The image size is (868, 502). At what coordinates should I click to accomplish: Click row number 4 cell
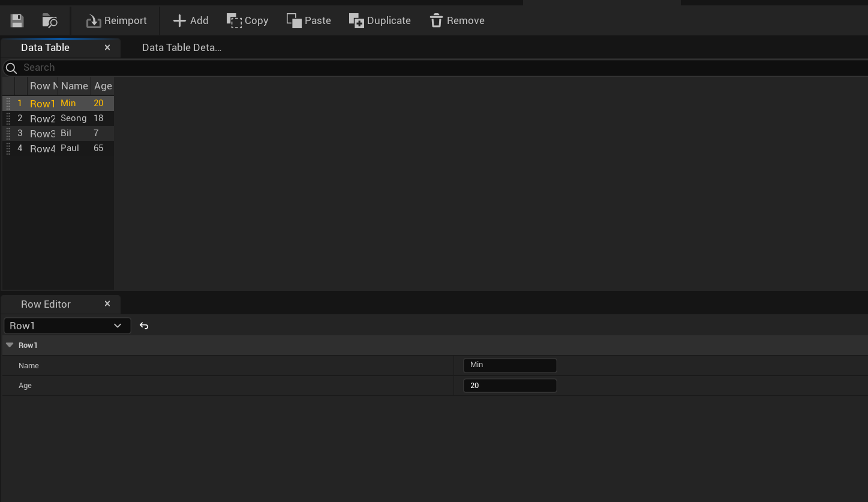[20, 148]
